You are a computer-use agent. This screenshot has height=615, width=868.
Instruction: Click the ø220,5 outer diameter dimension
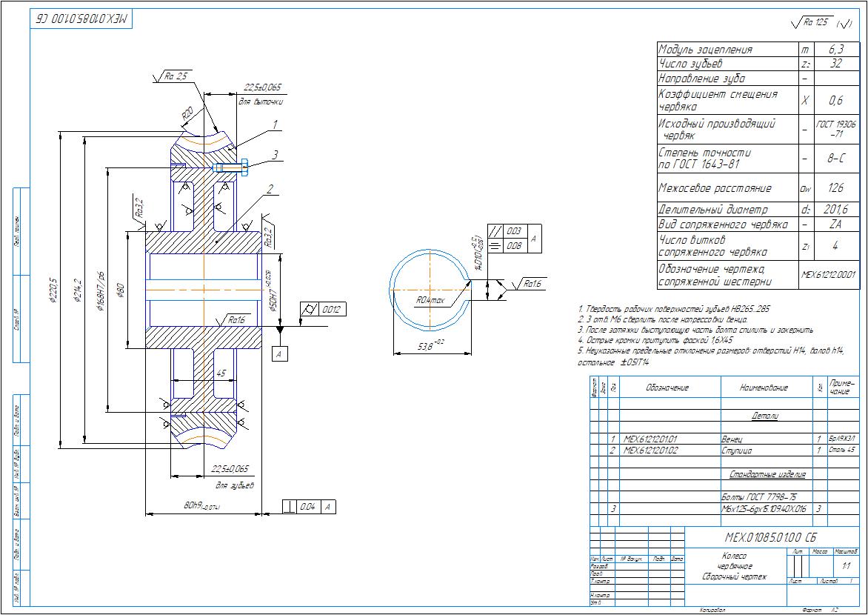[x=53, y=290]
